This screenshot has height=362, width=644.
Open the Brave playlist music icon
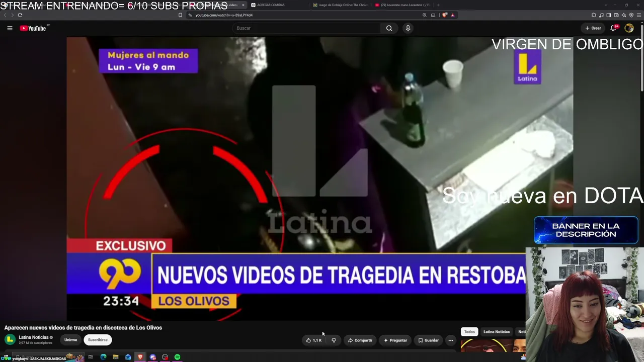pos(601,15)
